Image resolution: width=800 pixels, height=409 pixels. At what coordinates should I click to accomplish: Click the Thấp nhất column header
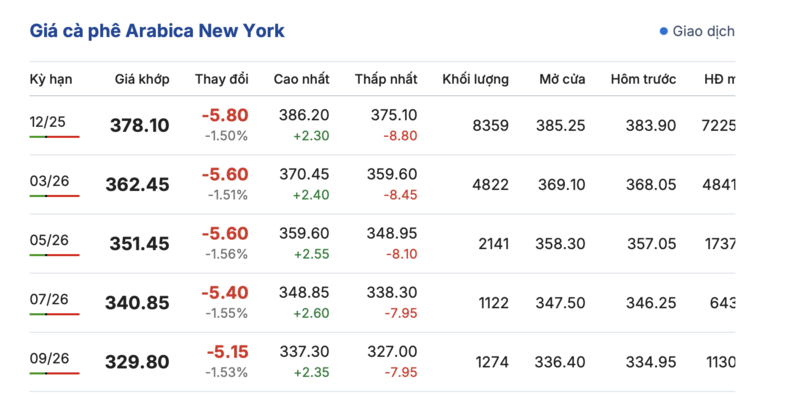(386, 79)
